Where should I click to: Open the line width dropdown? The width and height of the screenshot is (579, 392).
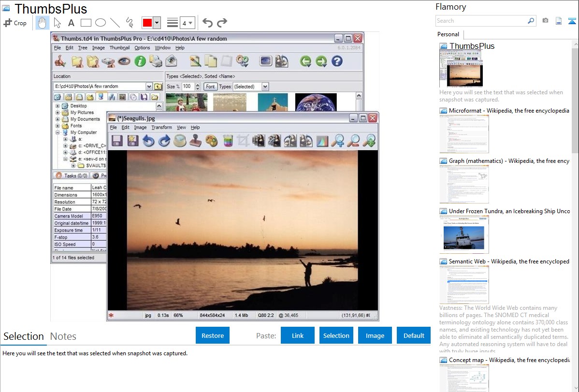click(187, 23)
